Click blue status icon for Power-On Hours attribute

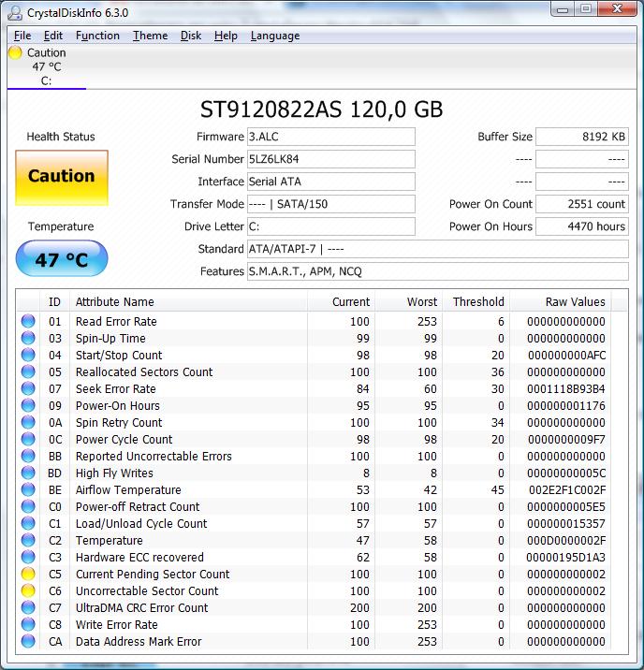(x=28, y=405)
